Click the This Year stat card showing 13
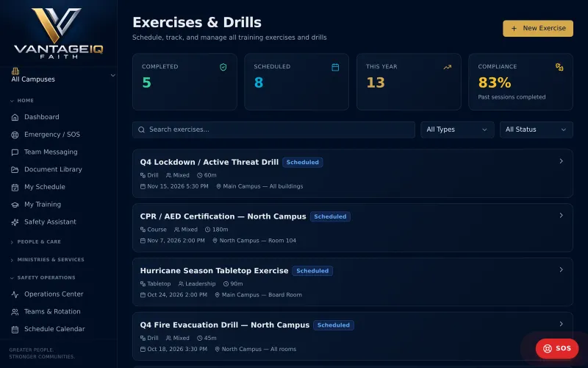 [409, 82]
